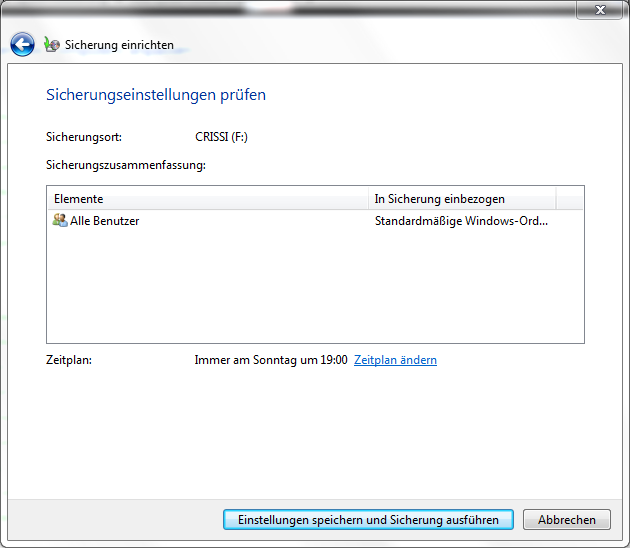Click the Sicherung einrichten title text
Viewport: 630px width, 548px height.
tap(119, 45)
